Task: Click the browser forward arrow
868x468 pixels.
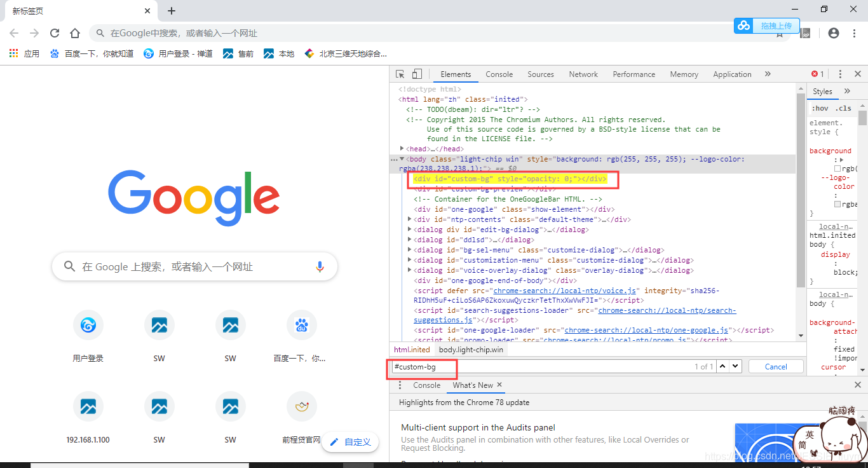Action: [x=34, y=33]
